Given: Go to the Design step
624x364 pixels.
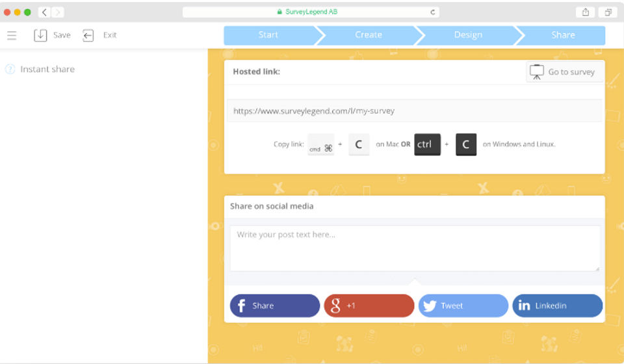Looking at the screenshot, I should (468, 35).
